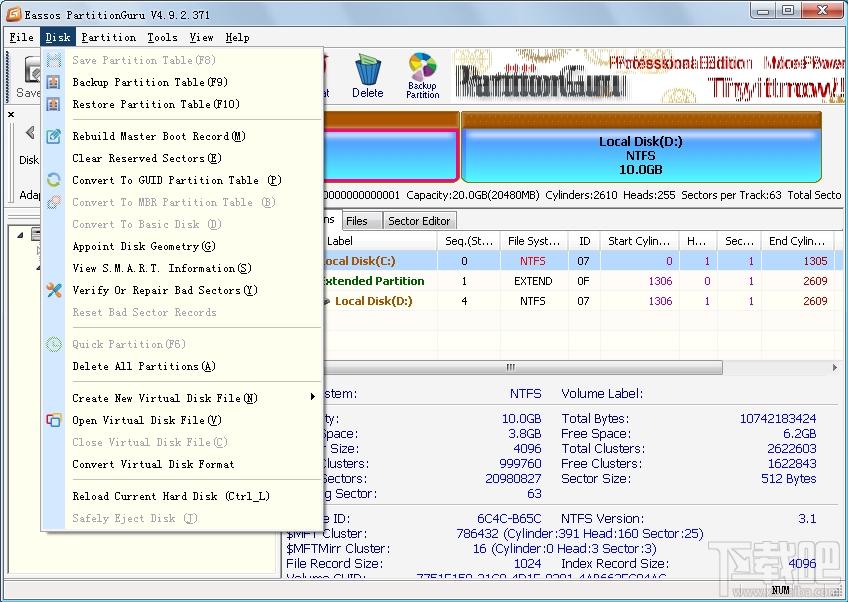The width and height of the screenshot is (848, 602).
Task: Click the left panel close X icon
Action: (x=11, y=114)
